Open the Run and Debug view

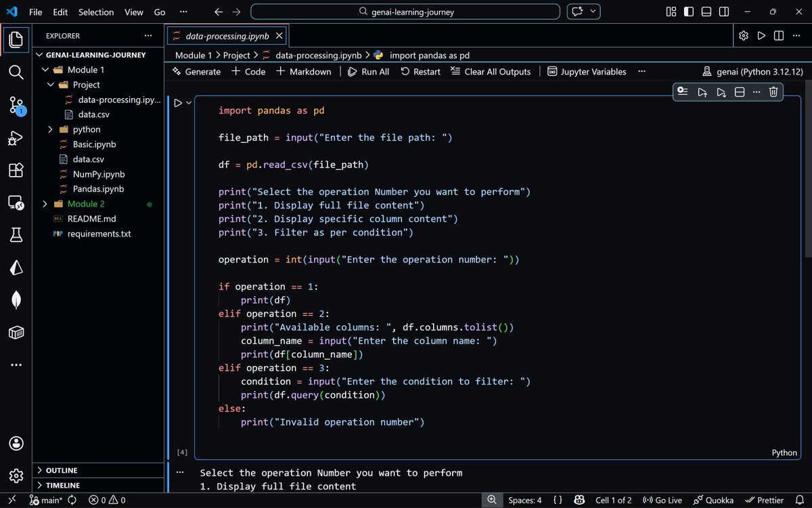(16, 137)
